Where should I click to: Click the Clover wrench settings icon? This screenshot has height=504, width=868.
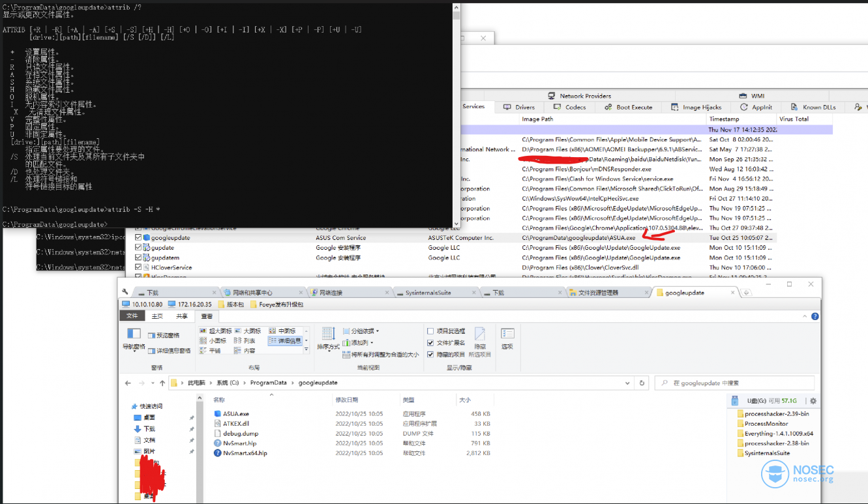pos(127,292)
